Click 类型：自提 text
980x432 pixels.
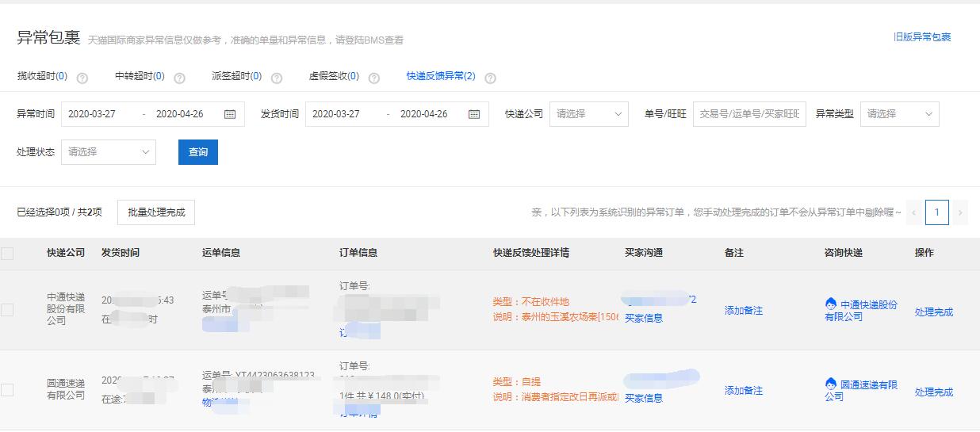517,382
